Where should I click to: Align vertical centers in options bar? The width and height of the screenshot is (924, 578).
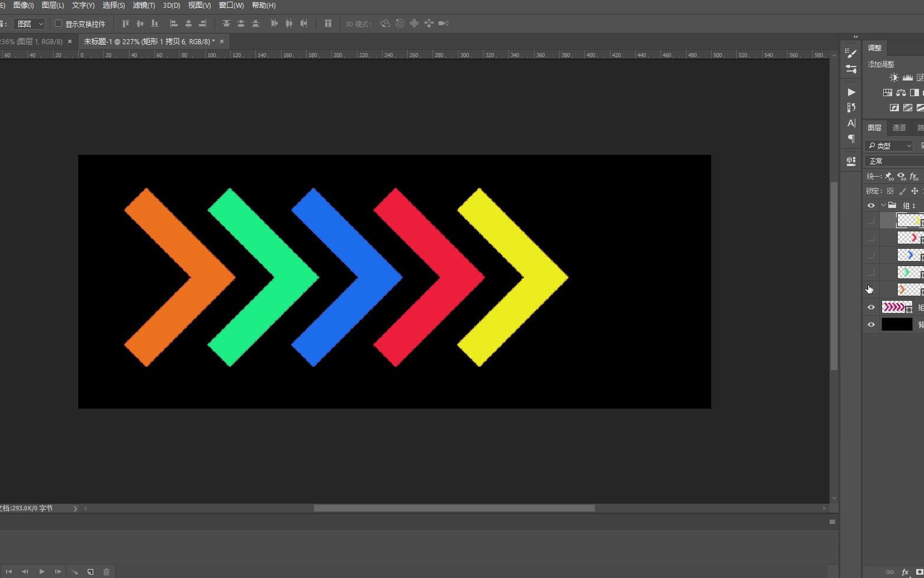coord(140,23)
